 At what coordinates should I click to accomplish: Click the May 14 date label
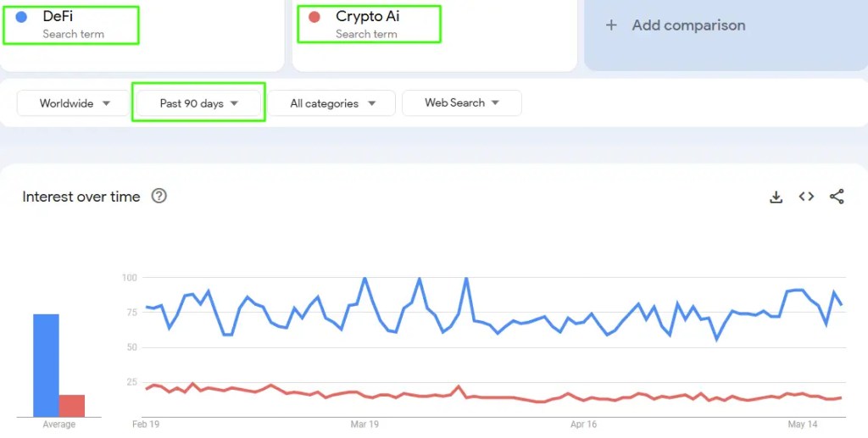[803, 424]
